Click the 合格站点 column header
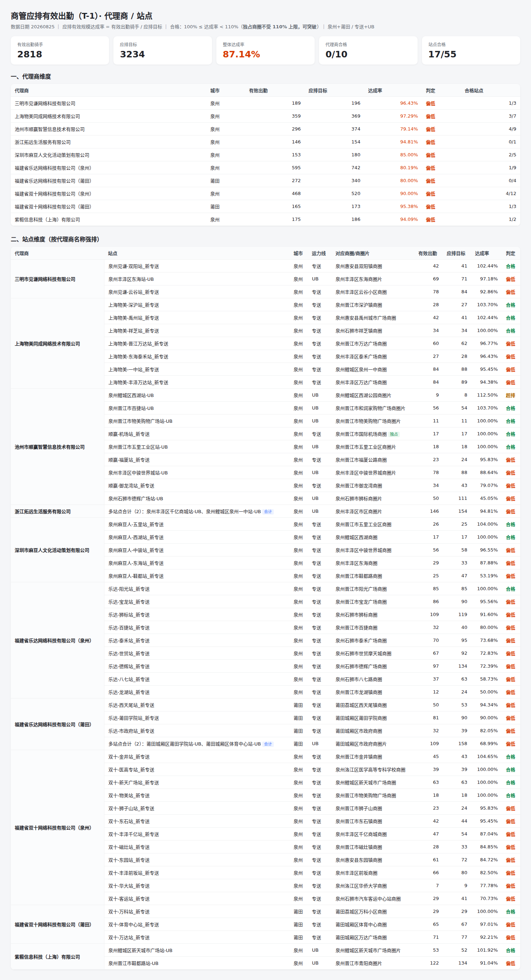The image size is (531, 980). 474,91
